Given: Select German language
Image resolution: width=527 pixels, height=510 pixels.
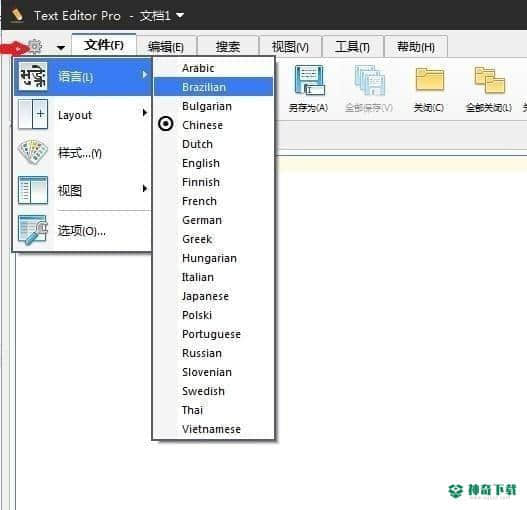Looking at the screenshot, I should click(x=213, y=220).
